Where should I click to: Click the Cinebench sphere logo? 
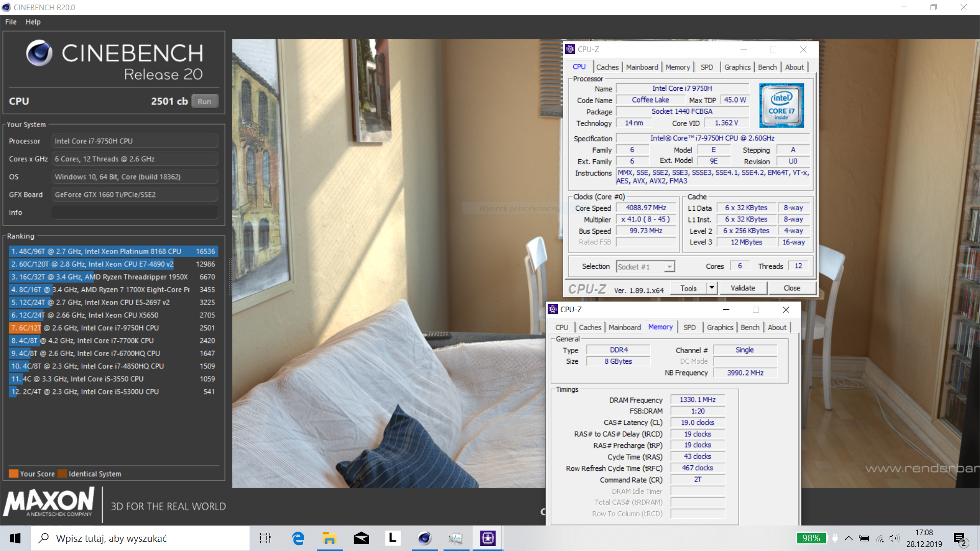pyautogui.click(x=39, y=53)
